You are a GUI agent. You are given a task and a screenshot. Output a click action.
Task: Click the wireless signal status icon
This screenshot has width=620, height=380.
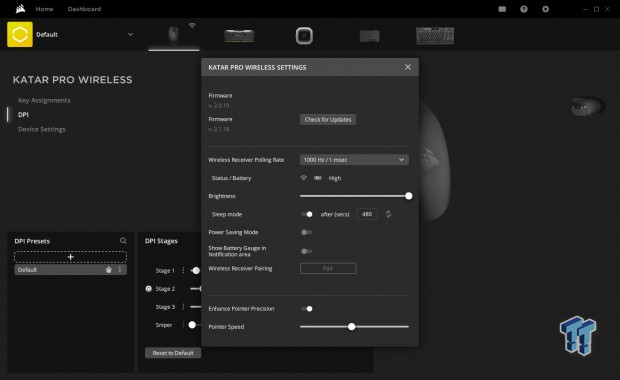(303, 178)
